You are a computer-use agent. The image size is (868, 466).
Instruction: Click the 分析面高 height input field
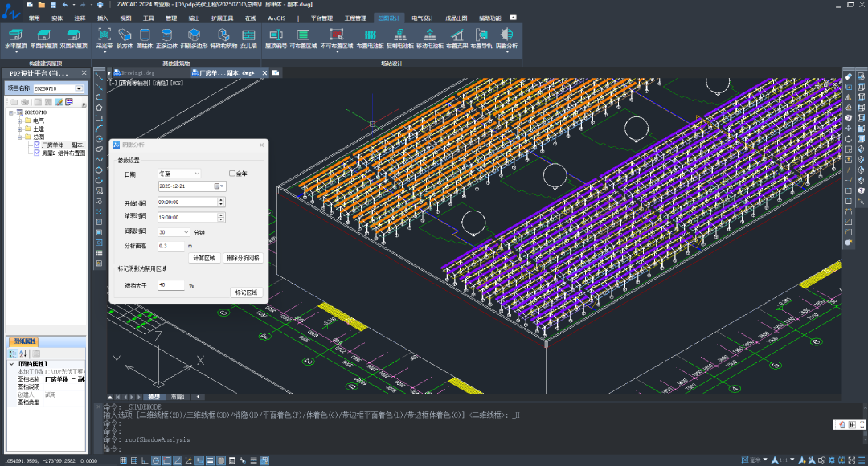pyautogui.click(x=171, y=246)
